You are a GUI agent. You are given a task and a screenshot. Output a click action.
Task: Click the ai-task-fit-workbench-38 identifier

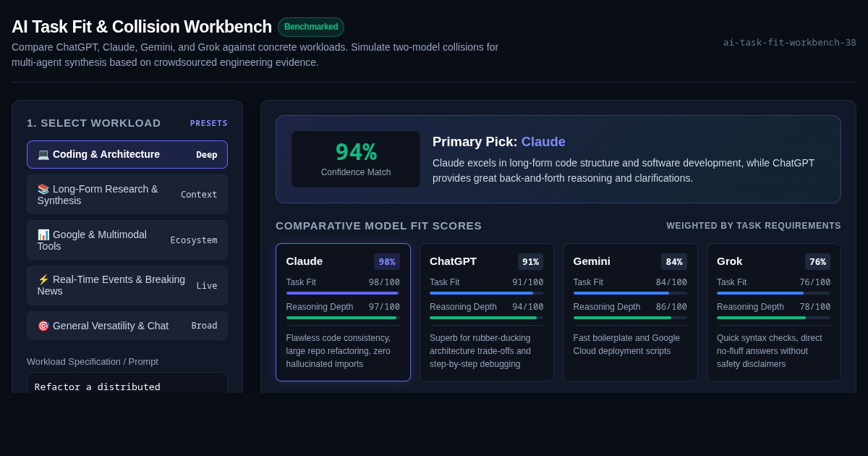790,42
